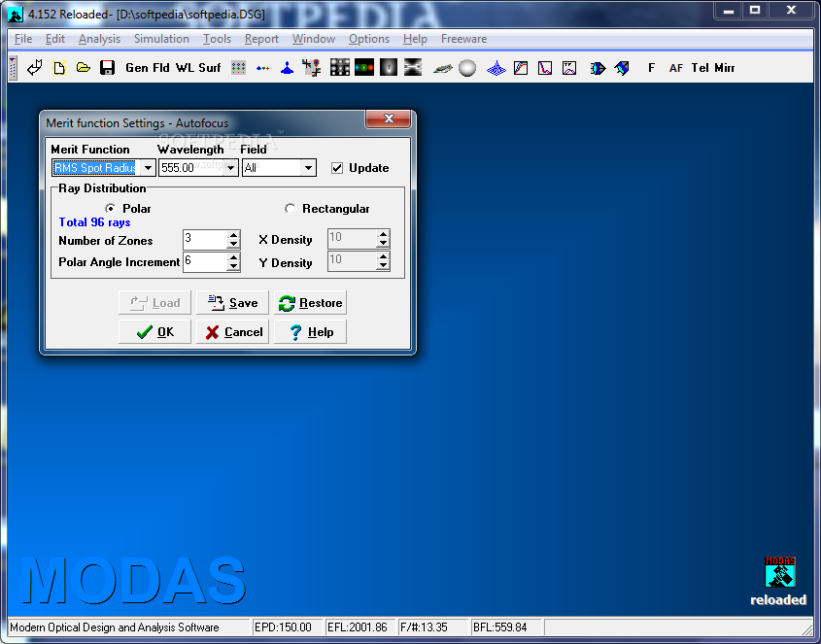Screen dimensions: 821x644
Task: Open the spot diagram grid icon
Action: (x=340, y=67)
